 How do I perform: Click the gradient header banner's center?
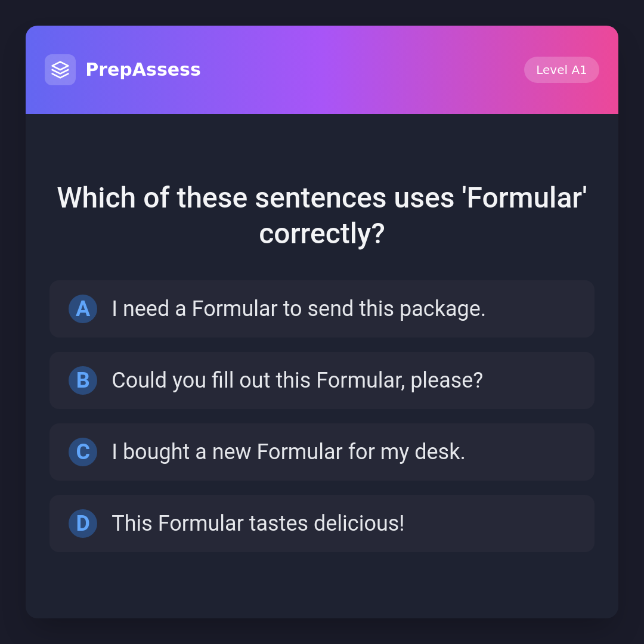pos(322,70)
